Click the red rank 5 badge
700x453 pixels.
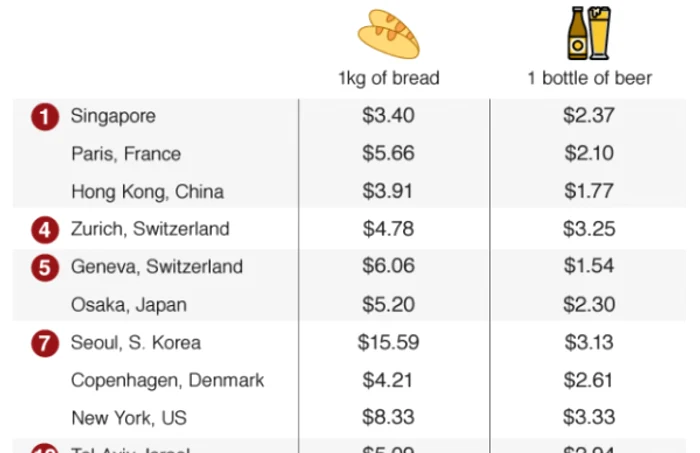45,268
